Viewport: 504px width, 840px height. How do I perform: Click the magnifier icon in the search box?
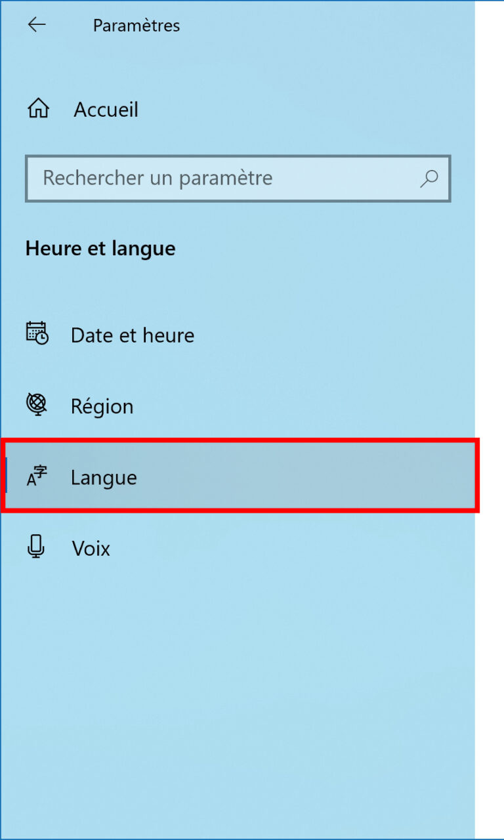pyautogui.click(x=429, y=178)
